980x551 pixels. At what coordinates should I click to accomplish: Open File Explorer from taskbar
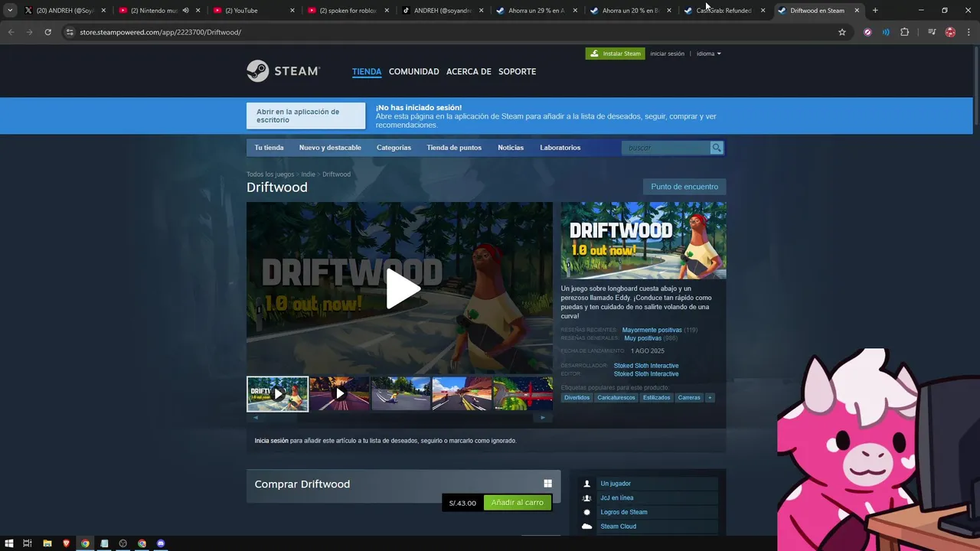[x=47, y=543]
